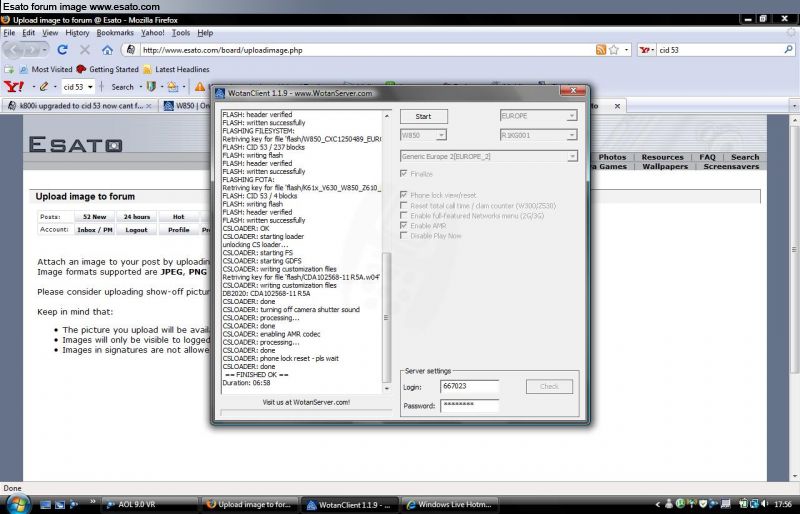Toggle the Enable AMR checkbox
The height and width of the screenshot is (514, 800).
[x=404, y=226]
